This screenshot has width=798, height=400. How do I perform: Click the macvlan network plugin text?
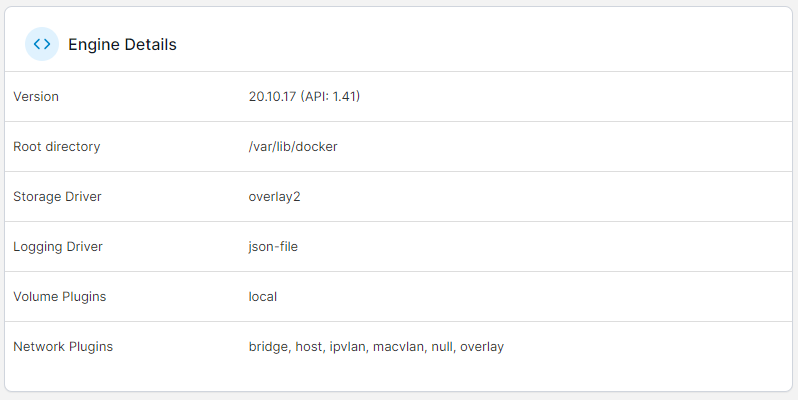click(x=399, y=347)
